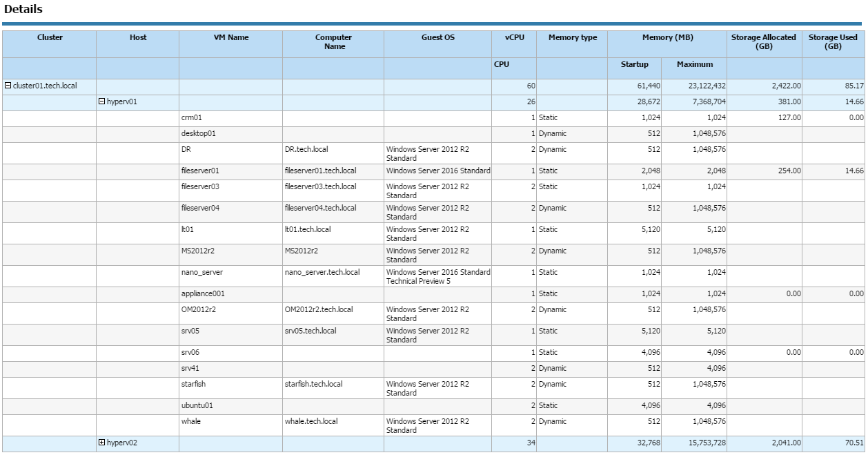
Task: Click the whale.tech.local computer name
Action: 311,421
